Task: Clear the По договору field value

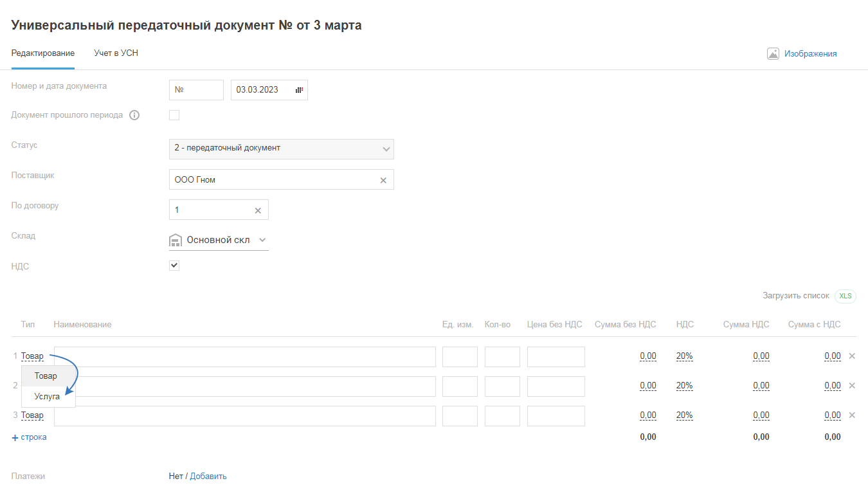Action: [x=258, y=210]
